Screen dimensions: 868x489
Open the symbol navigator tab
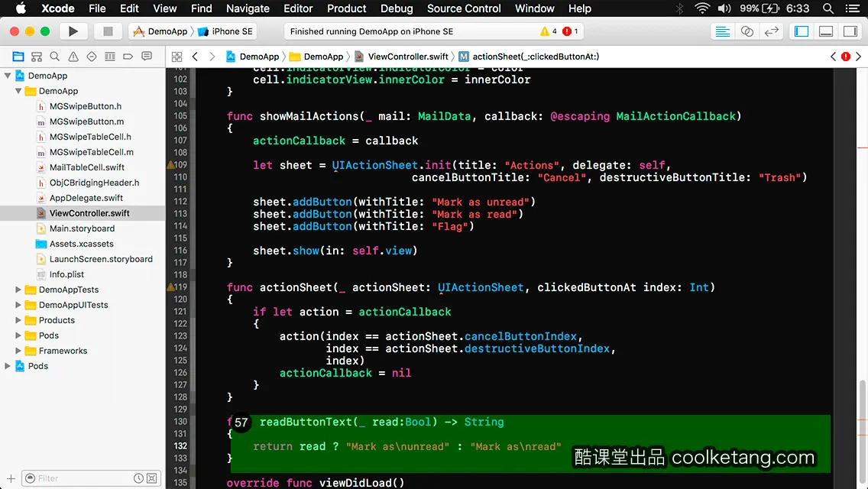click(x=37, y=57)
